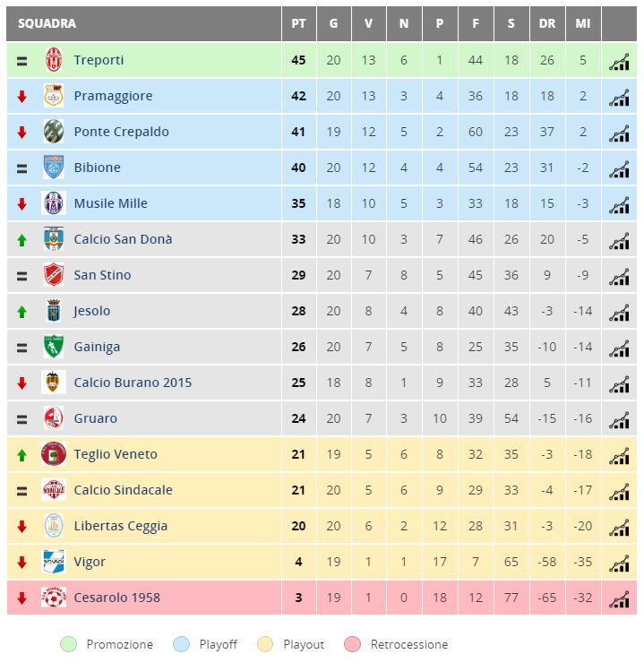Click the Jesolo club crest
644x671 pixels.
pyautogui.click(x=54, y=310)
